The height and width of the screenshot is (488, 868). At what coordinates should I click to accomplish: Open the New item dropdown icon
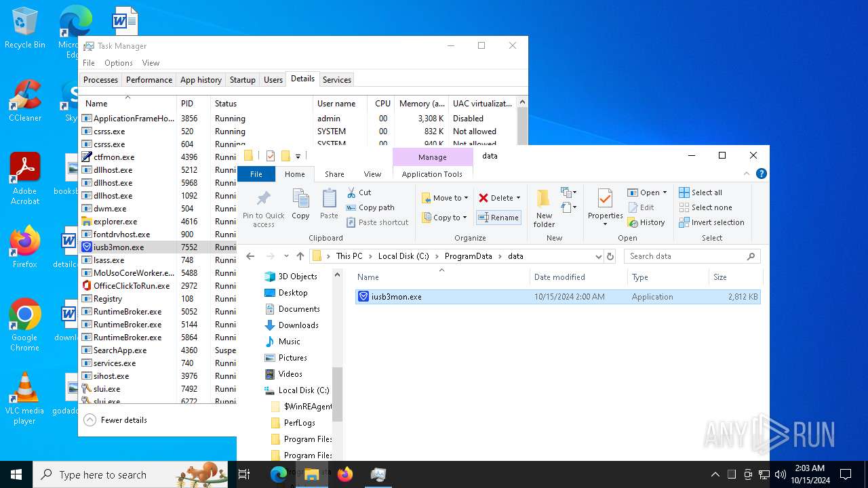(x=569, y=193)
